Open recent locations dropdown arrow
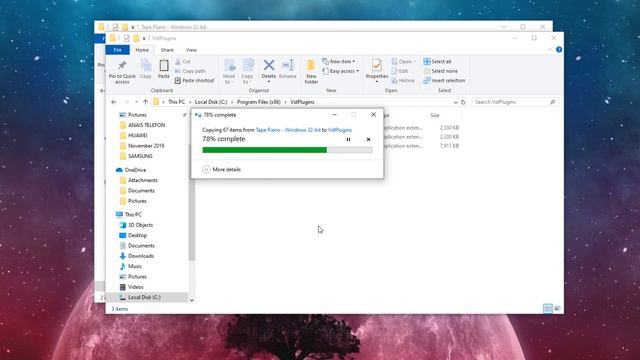Viewport: 640px width, 360px height. pyautogui.click(x=136, y=102)
